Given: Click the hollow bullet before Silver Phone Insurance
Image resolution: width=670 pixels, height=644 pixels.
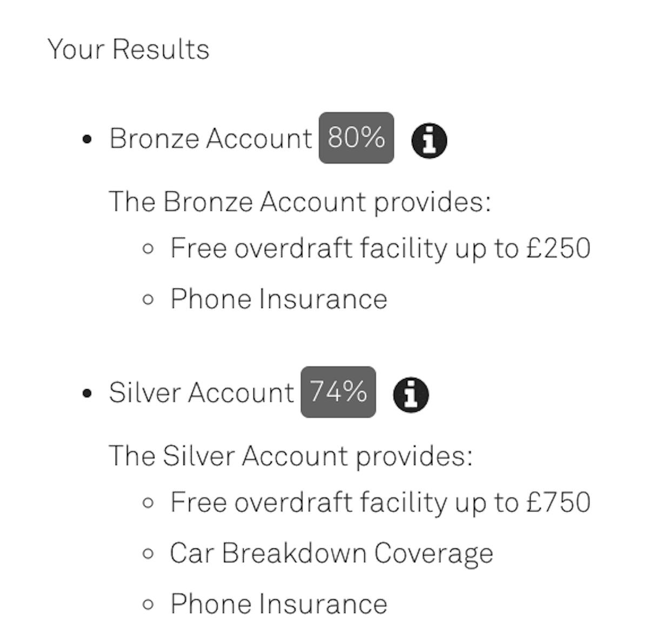Looking at the screenshot, I should 148,605.
